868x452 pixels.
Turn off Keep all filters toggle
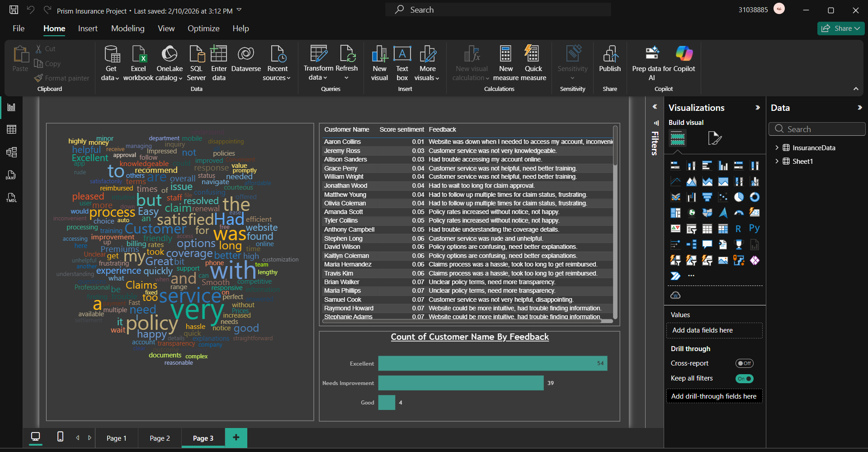(x=744, y=379)
